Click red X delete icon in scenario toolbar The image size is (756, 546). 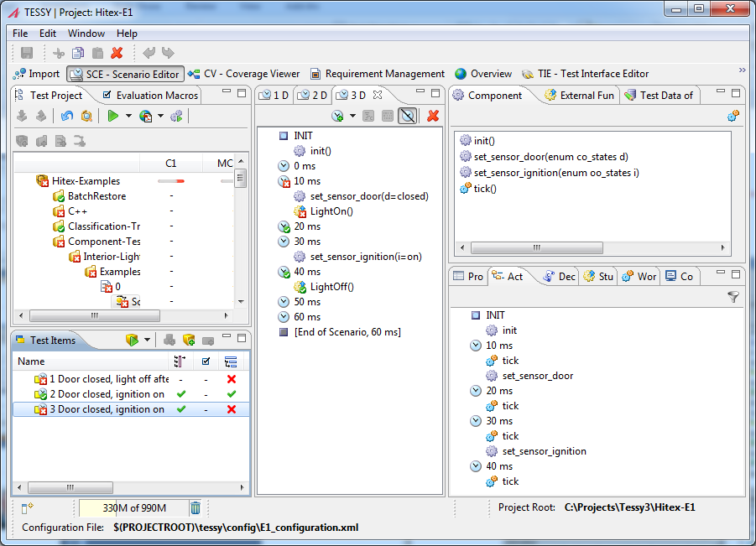[433, 116]
